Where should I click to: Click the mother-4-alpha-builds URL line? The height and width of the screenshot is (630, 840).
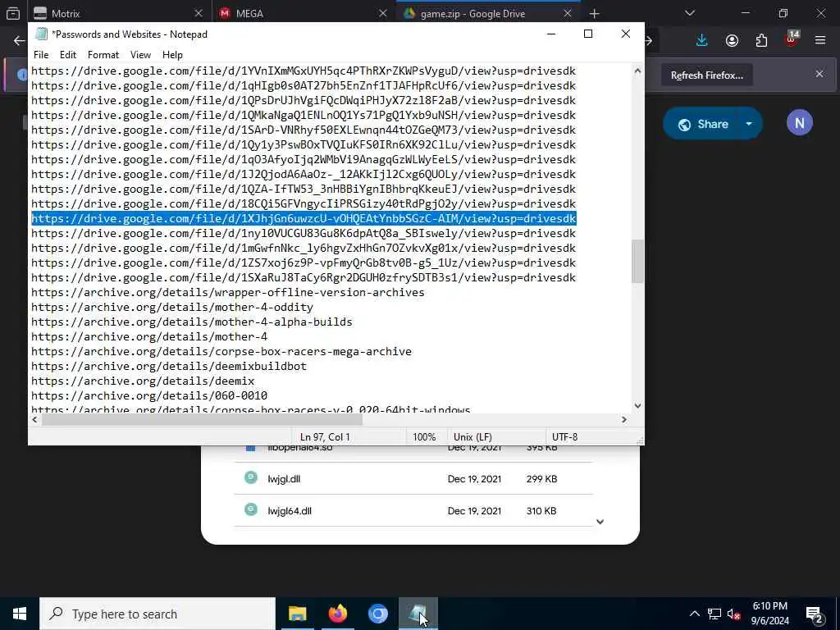192,322
